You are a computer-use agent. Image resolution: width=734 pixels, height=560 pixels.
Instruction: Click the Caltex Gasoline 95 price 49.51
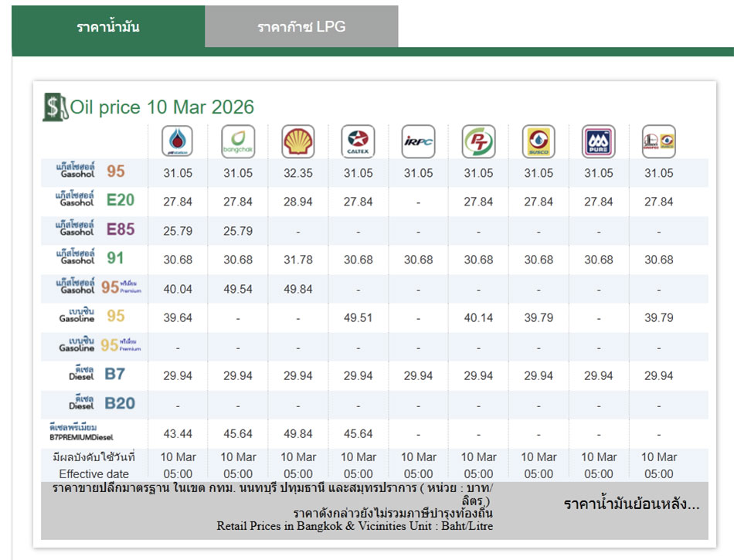(x=358, y=317)
